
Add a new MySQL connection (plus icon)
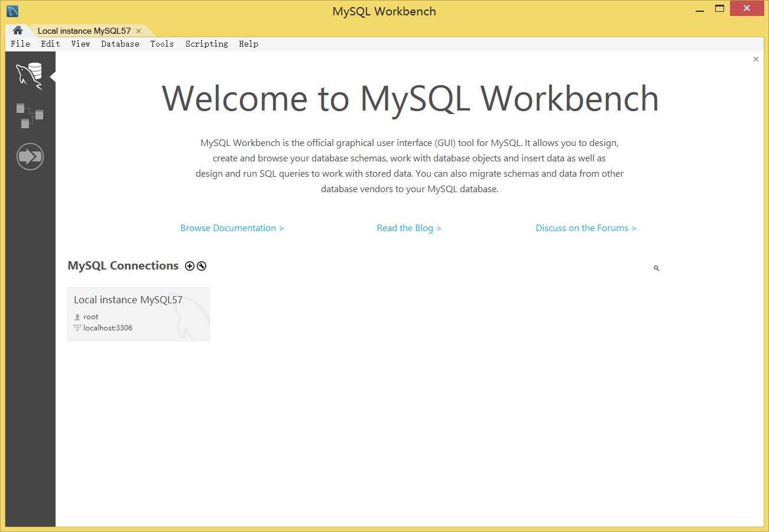(190, 266)
